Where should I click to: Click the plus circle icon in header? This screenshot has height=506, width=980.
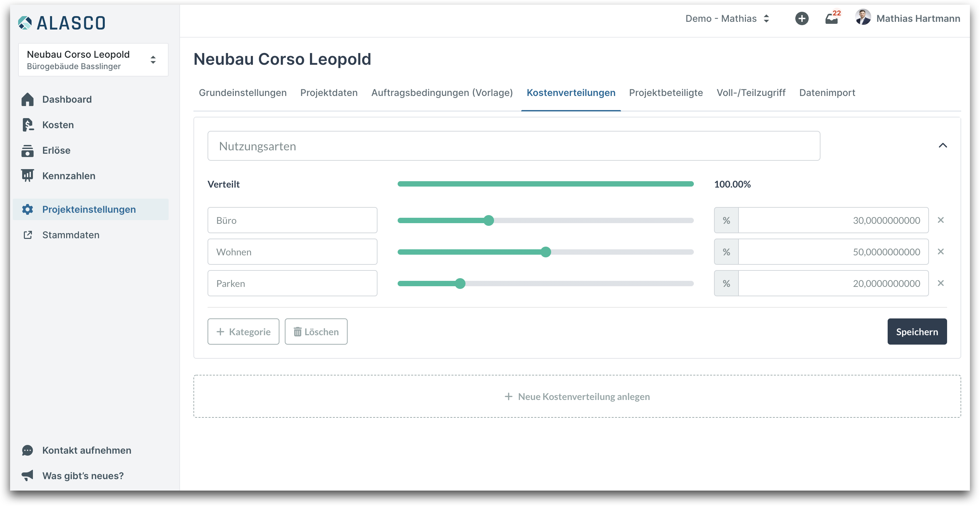pyautogui.click(x=801, y=19)
